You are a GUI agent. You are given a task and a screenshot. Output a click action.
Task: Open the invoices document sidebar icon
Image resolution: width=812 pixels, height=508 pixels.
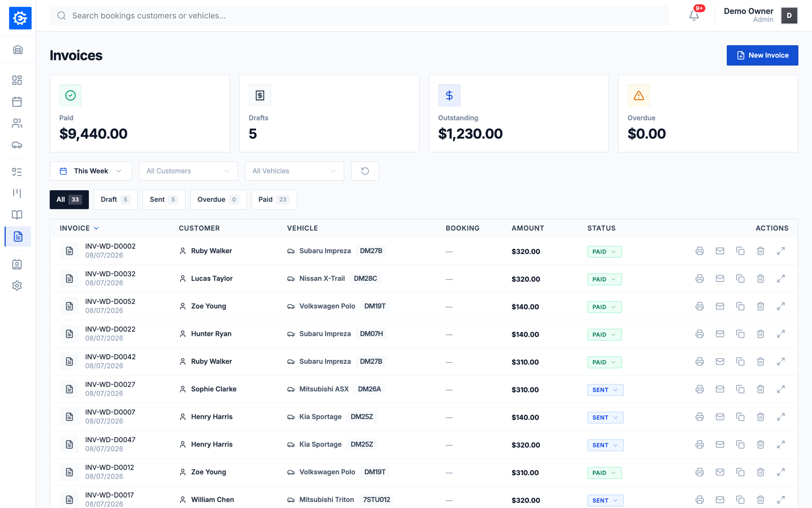point(18,237)
